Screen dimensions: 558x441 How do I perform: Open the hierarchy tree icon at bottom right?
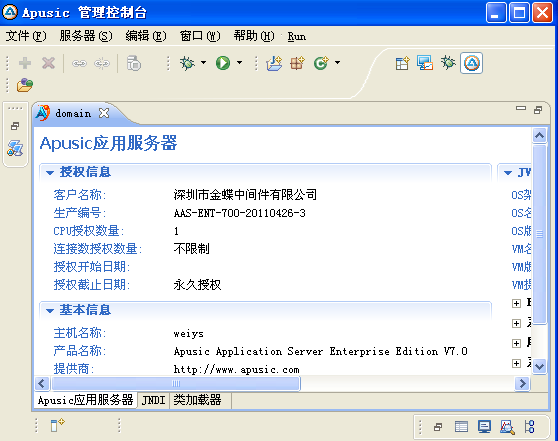click(530, 426)
